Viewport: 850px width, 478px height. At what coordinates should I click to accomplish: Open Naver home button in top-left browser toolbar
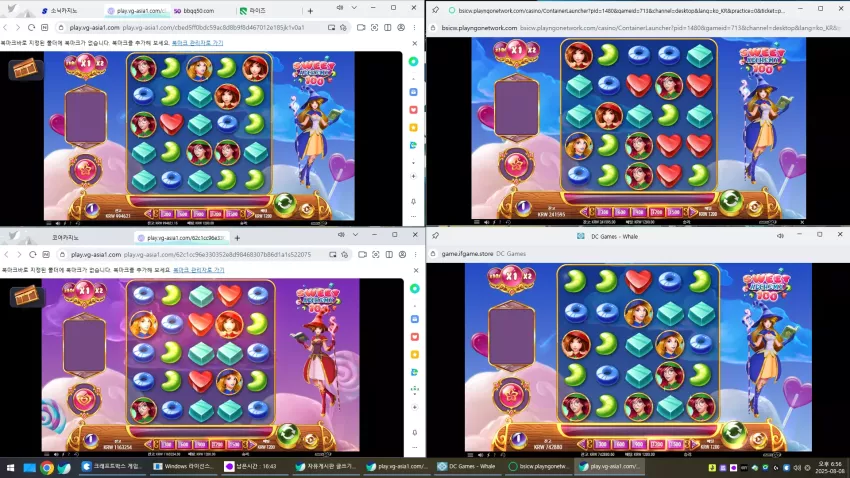[44, 27]
